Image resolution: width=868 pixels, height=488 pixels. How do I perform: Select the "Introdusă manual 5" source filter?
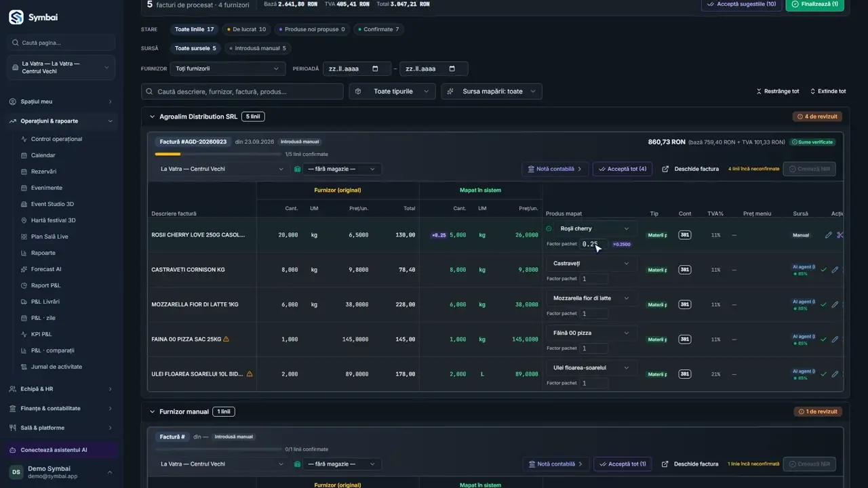click(x=258, y=48)
